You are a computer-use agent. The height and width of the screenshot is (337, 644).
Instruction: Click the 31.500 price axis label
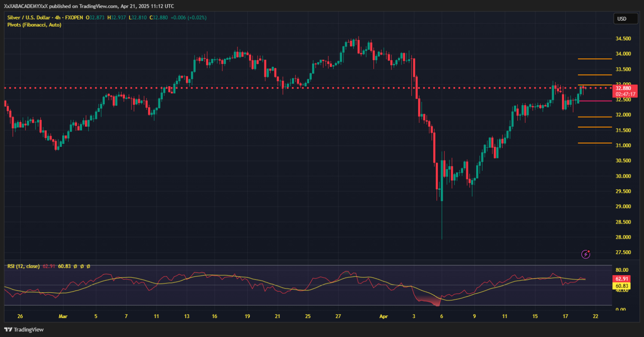623,130
